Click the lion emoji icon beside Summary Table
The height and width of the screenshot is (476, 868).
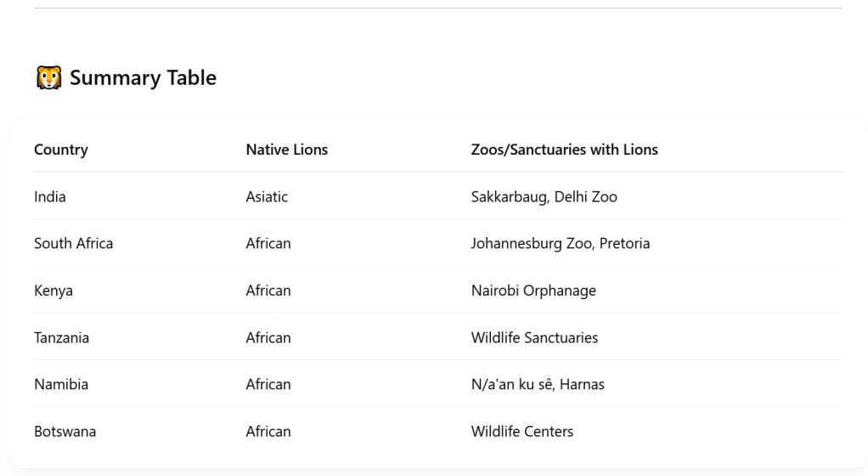click(x=48, y=78)
